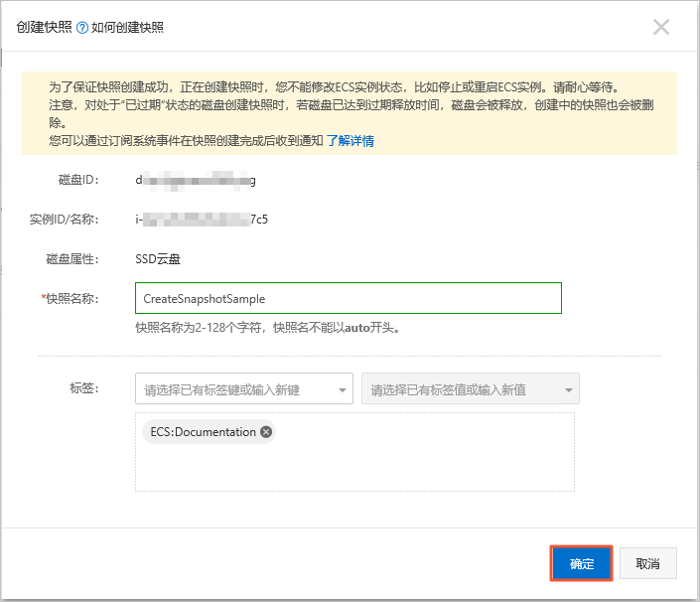Click the snapshot name hint mentioning auto
This screenshot has height=602, width=700.
click(x=268, y=328)
